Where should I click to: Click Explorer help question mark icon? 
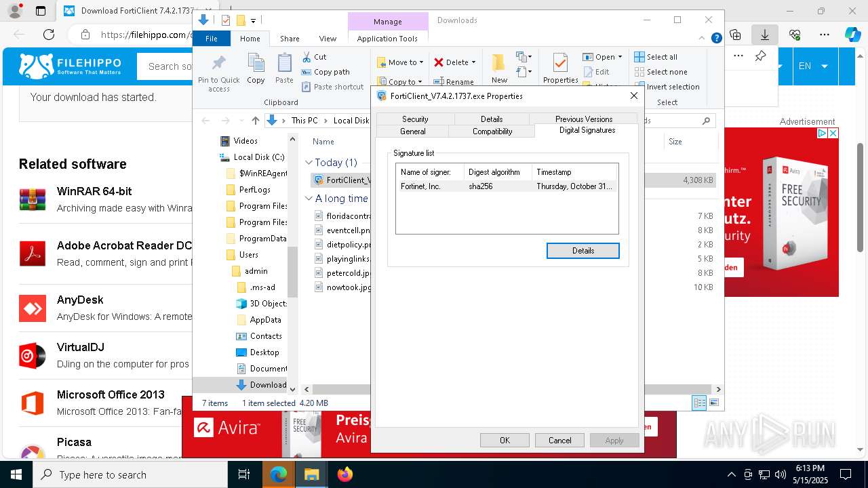[x=716, y=39]
